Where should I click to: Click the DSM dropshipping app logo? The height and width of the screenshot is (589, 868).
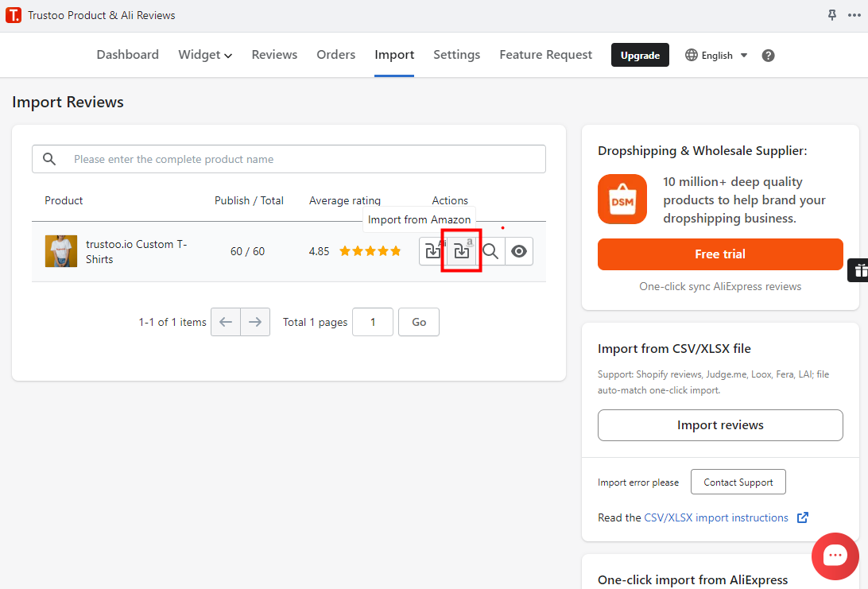(x=622, y=200)
